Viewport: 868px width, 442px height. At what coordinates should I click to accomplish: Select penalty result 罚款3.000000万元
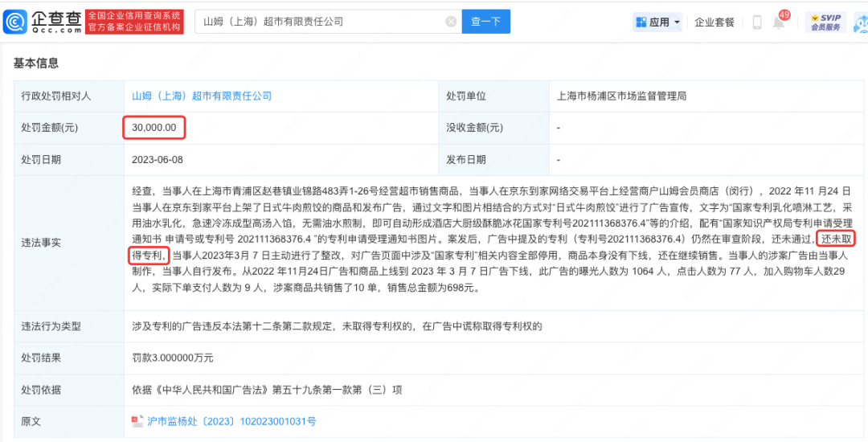(x=172, y=358)
